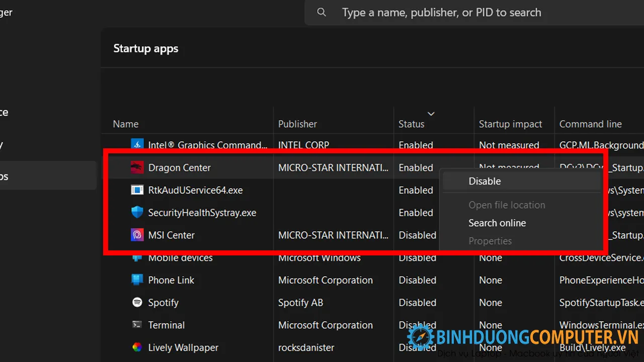The image size is (644, 362).
Task: Select the Mobile devices row
Action: pos(180,257)
